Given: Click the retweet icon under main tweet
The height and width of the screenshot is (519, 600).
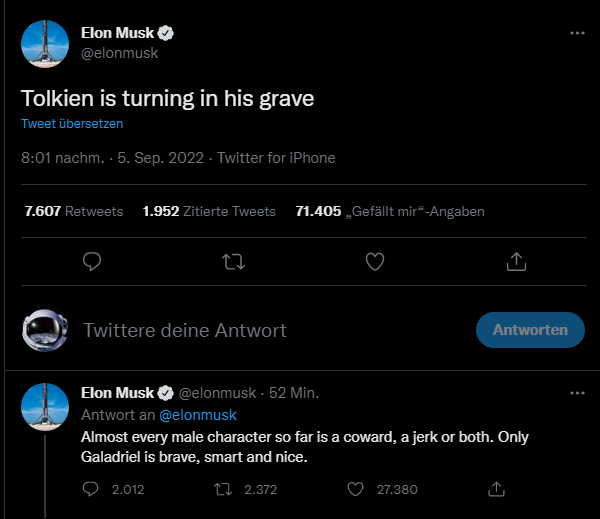Looking at the screenshot, I should [x=233, y=262].
